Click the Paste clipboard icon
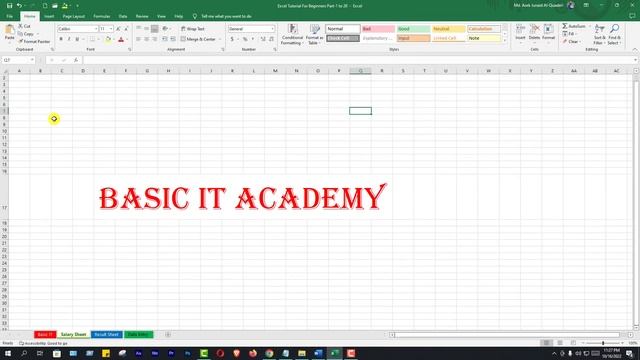Image resolution: width=640 pixels, height=360 pixels. (9, 29)
